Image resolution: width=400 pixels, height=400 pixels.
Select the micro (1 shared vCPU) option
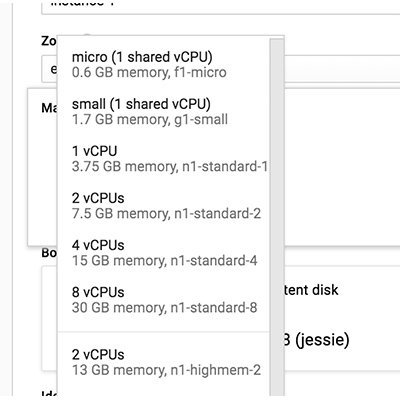click(x=163, y=64)
